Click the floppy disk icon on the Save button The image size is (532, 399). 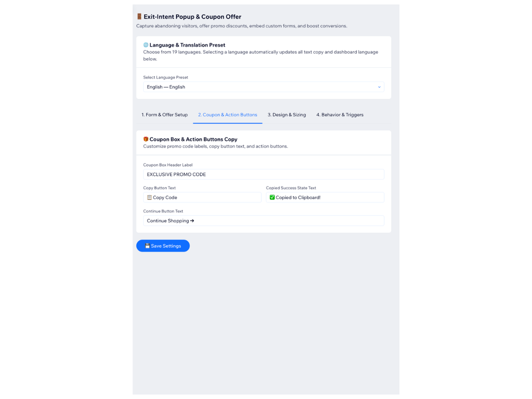point(148,246)
